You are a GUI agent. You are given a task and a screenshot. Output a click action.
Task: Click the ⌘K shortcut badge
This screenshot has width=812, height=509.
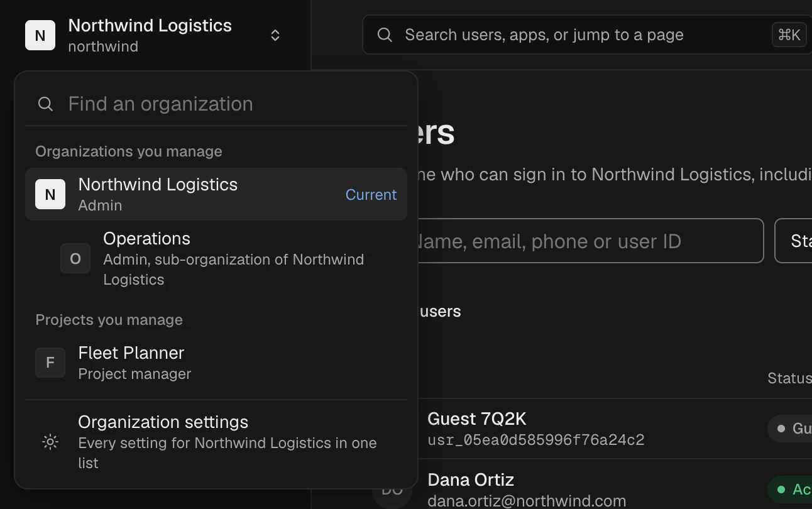[789, 35]
